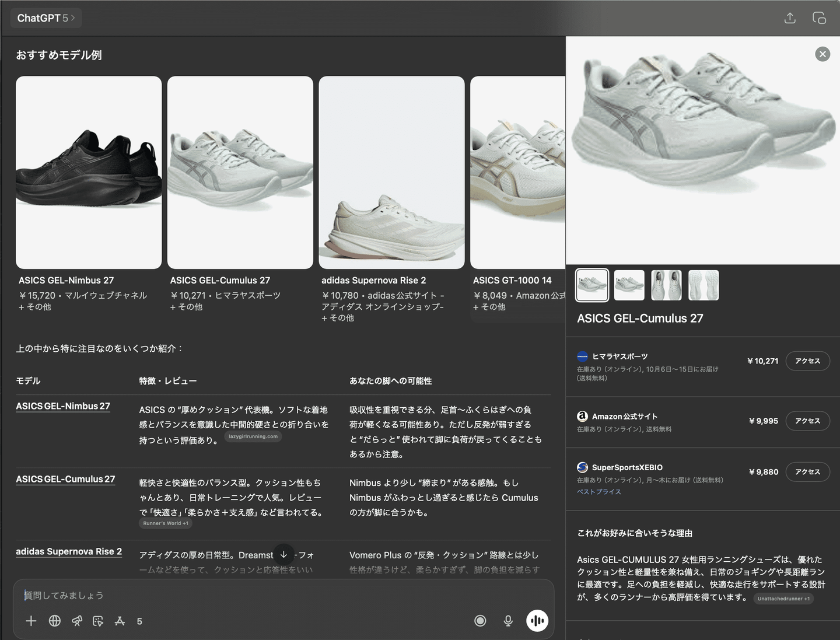Click the overlapping-windows icon in the top bar
The width and height of the screenshot is (840, 640).
coord(819,18)
